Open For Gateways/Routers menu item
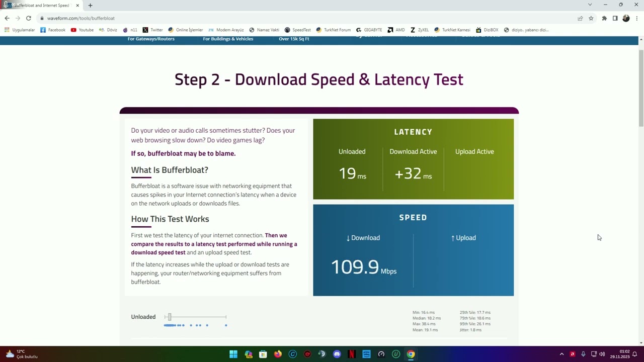 tap(151, 39)
